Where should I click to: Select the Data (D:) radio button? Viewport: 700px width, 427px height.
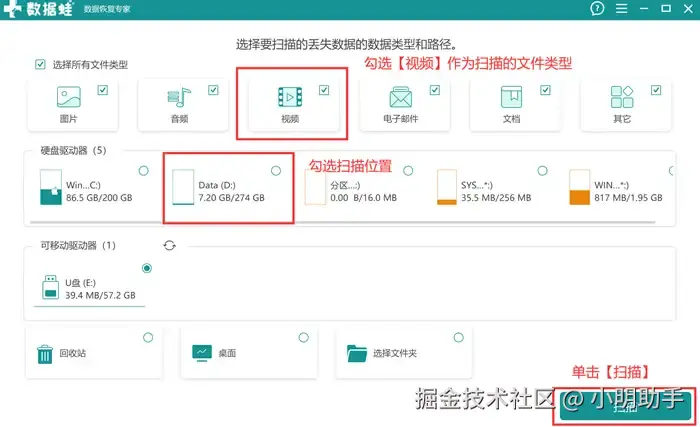coord(276,171)
